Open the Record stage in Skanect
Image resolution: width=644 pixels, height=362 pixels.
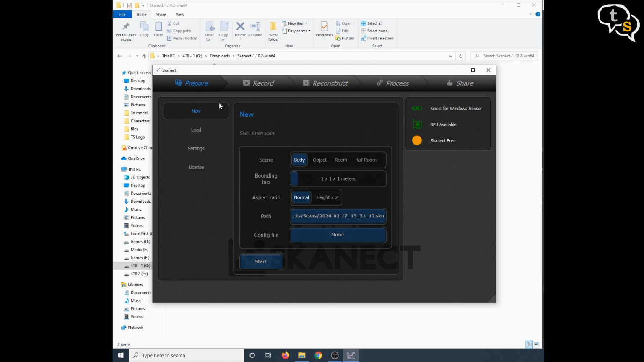point(259,83)
